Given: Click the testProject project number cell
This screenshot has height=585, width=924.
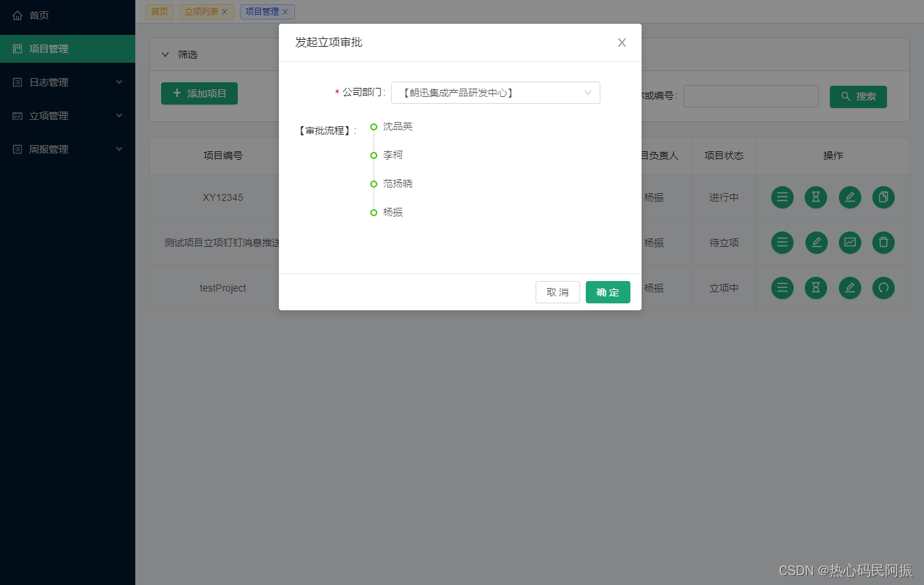Looking at the screenshot, I should tap(223, 288).
